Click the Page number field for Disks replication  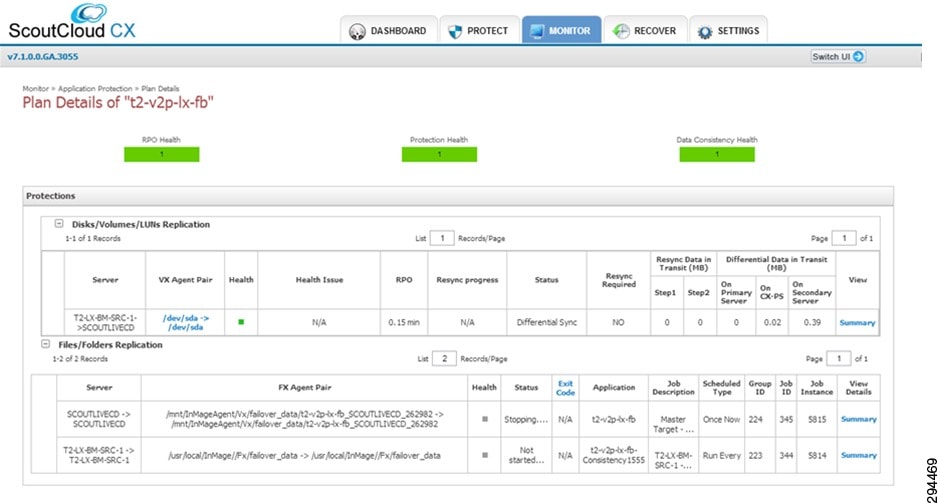click(x=844, y=238)
